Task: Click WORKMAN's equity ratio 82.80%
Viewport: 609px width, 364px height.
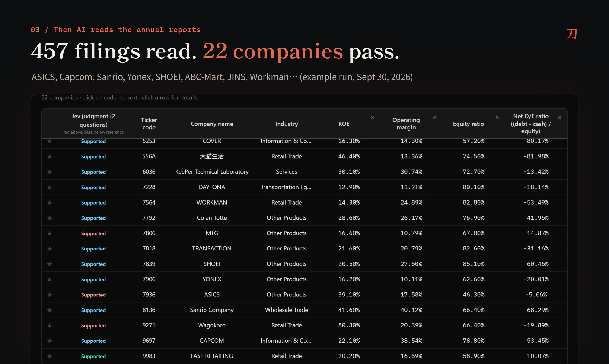Action: (474, 202)
